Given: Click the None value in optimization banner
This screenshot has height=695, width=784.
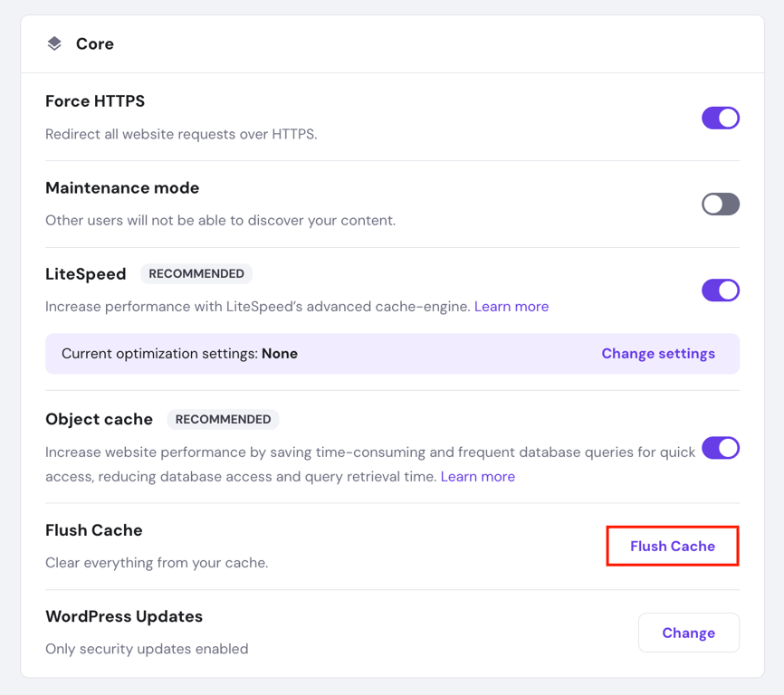Looking at the screenshot, I should point(279,353).
